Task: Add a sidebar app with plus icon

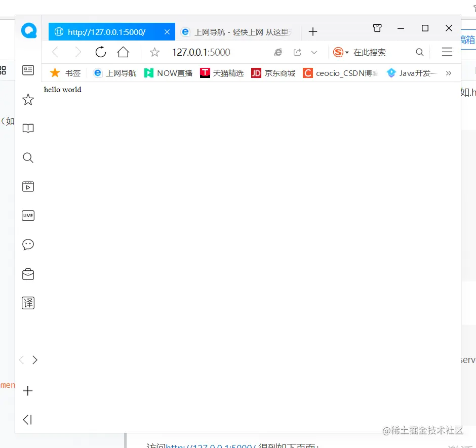Action: [28, 391]
